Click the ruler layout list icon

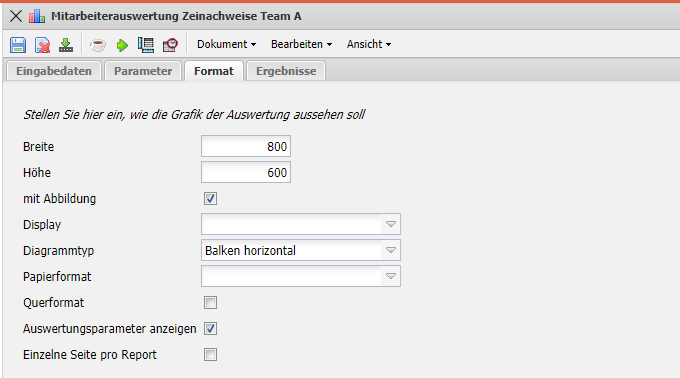click(x=146, y=45)
